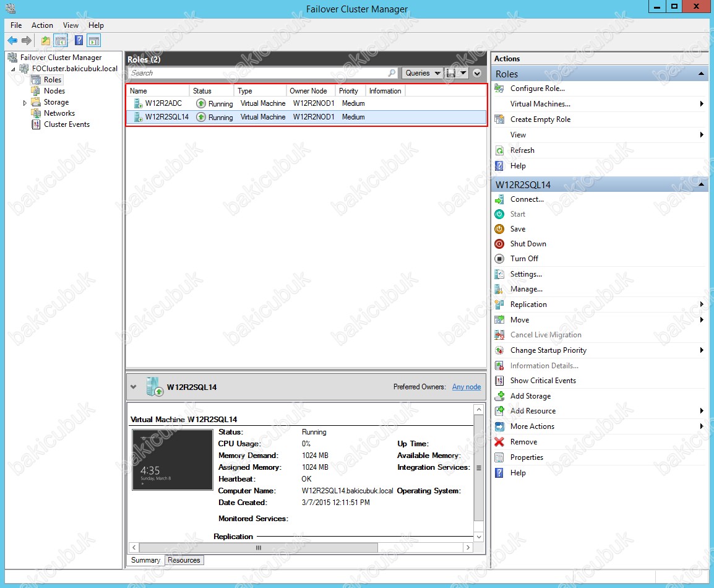
Task: Switch to the Resources tab
Action: pyautogui.click(x=184, y=560)
